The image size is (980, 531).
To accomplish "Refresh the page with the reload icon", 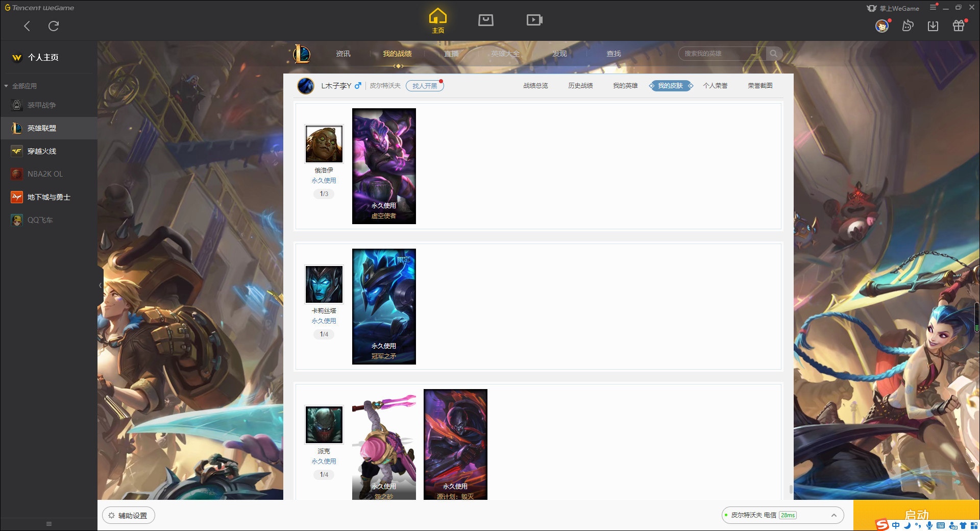I will pos(54,26).
